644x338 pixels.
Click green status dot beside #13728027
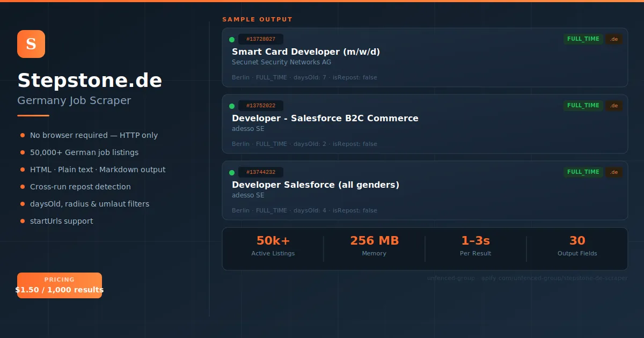point(232,40)
